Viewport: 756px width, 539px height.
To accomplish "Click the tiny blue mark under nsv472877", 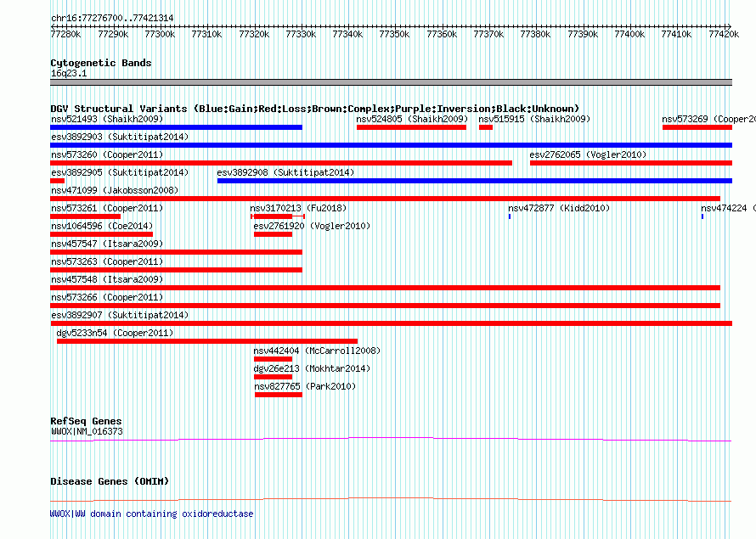I will (510, 216).
